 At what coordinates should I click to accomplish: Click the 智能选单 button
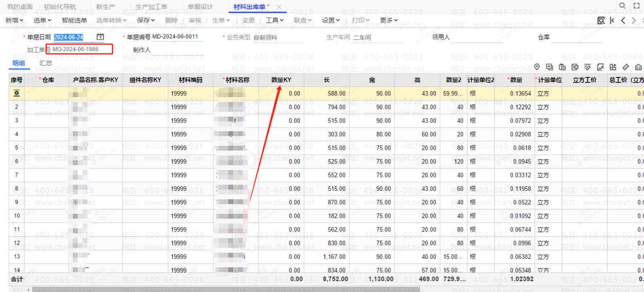[74, 20]
